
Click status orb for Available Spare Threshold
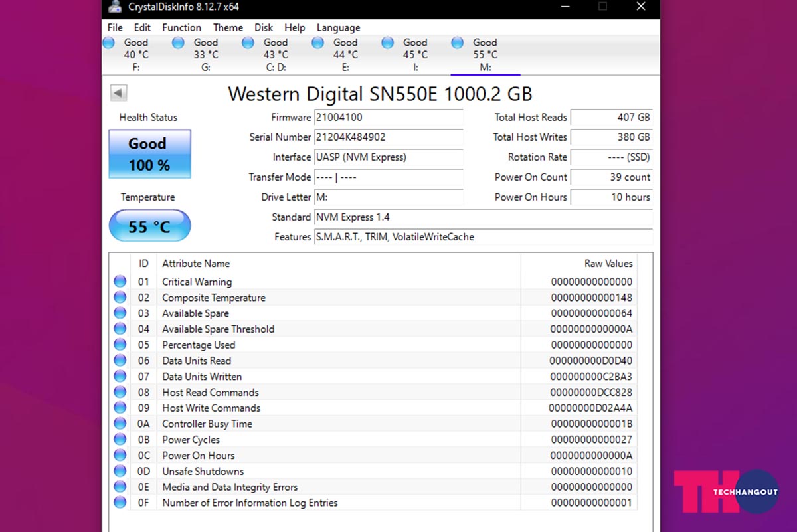pos(120,329)
